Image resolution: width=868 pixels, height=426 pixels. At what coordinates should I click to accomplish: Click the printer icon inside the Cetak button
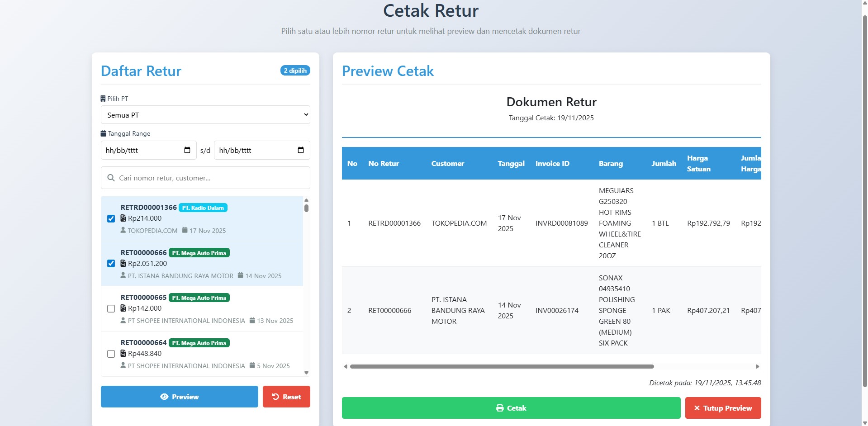click(x=499, y=407)
